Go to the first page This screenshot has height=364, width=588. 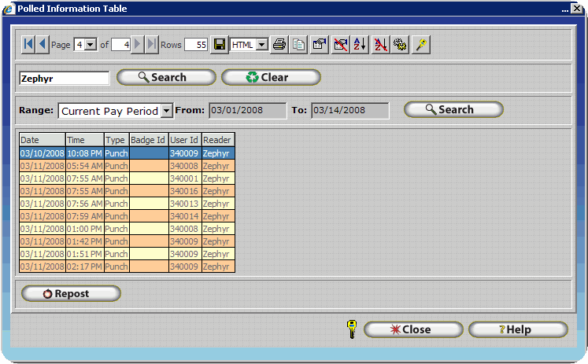point(28,45)
